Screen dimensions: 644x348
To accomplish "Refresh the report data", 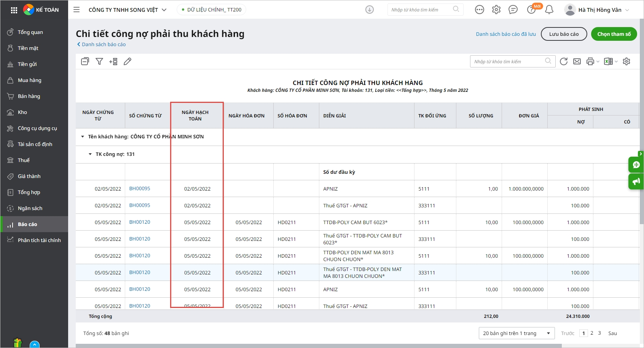I will click(564, 61).
